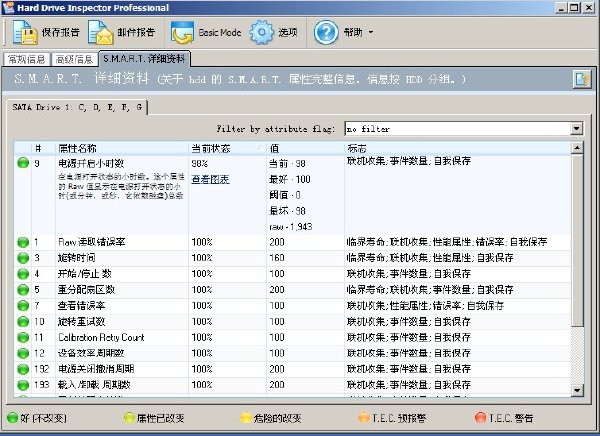Sort by the 当前状态 column header

227,148
